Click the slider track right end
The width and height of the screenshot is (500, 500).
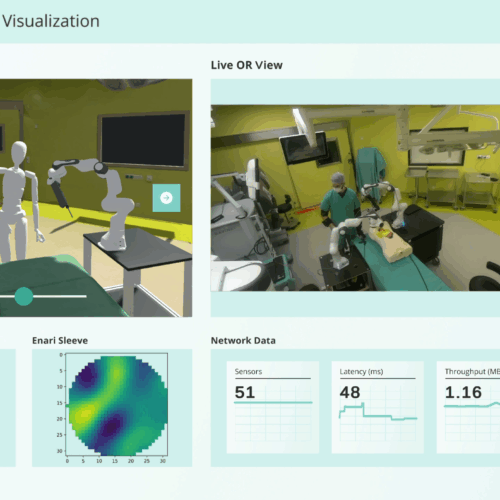pos(85,296)
